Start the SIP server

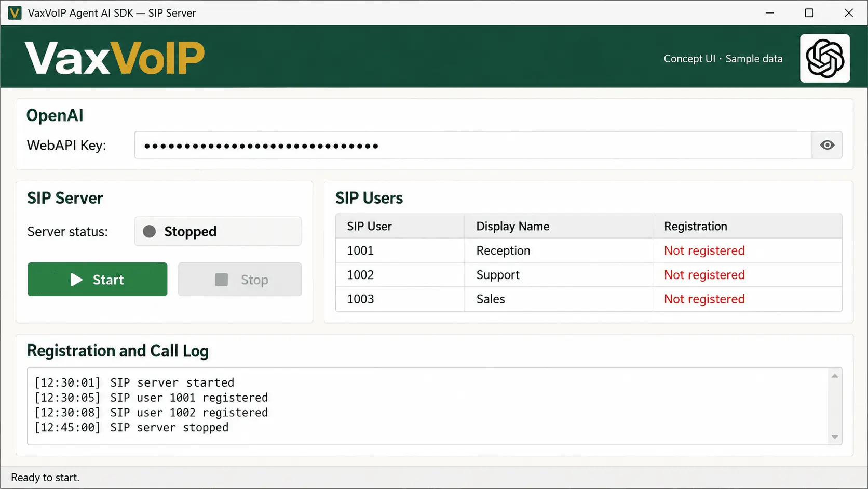(x=98, y=280)
